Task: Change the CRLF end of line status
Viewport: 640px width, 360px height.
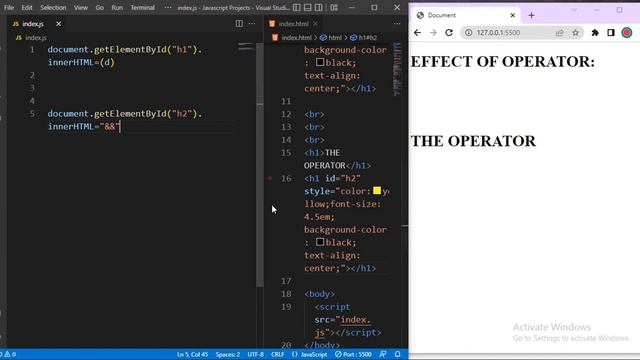Action: pos(277,354)
